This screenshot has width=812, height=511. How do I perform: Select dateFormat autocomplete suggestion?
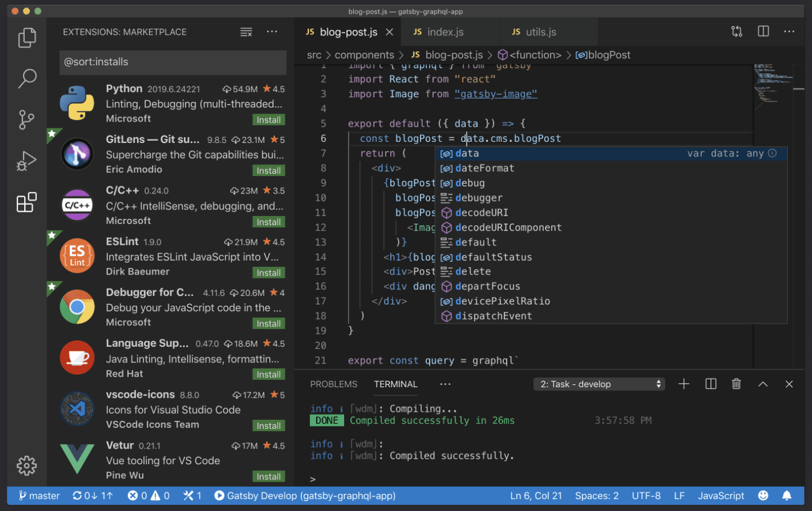[611, 168]
